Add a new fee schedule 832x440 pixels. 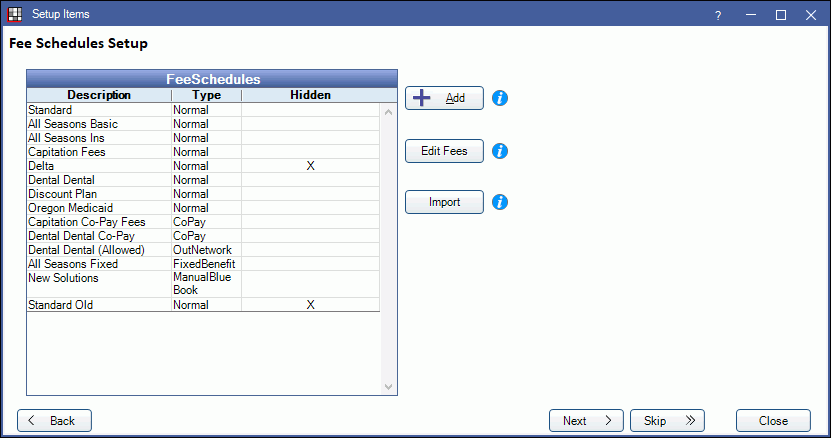444,98
